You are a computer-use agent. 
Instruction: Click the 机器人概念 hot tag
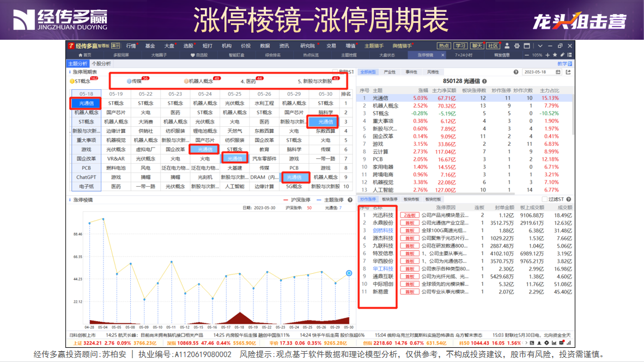click(198, 81)
